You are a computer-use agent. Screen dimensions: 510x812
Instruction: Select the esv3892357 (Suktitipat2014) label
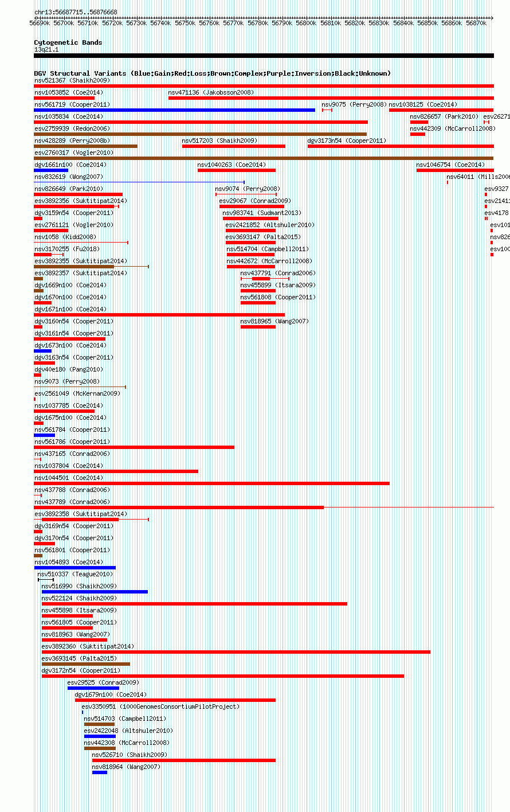click(x=81, y=273)
